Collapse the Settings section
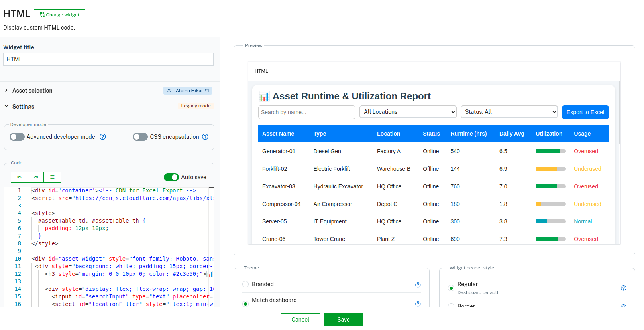Image resolution: width=644 pixels, height=330 pixels. tap(6, 107)
